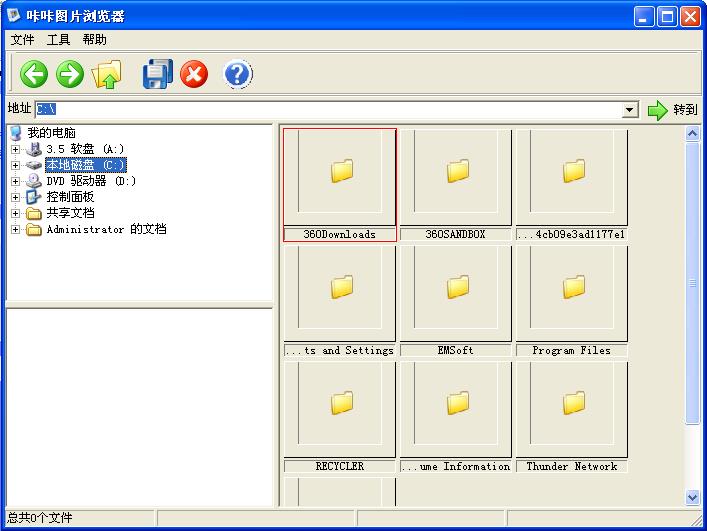Go up one folder level icon
Screen dimensions: 707x531
(106, 74)
